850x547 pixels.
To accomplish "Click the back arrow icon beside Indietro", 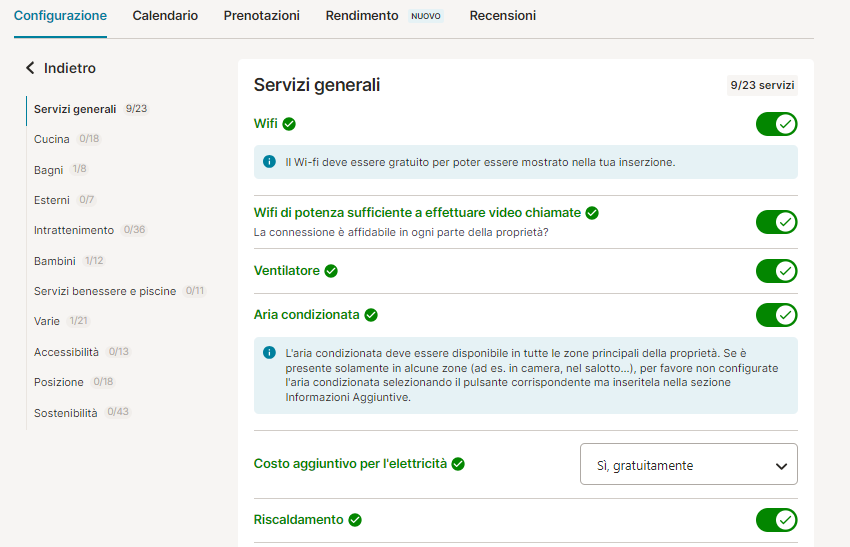I will coord(30,68).
